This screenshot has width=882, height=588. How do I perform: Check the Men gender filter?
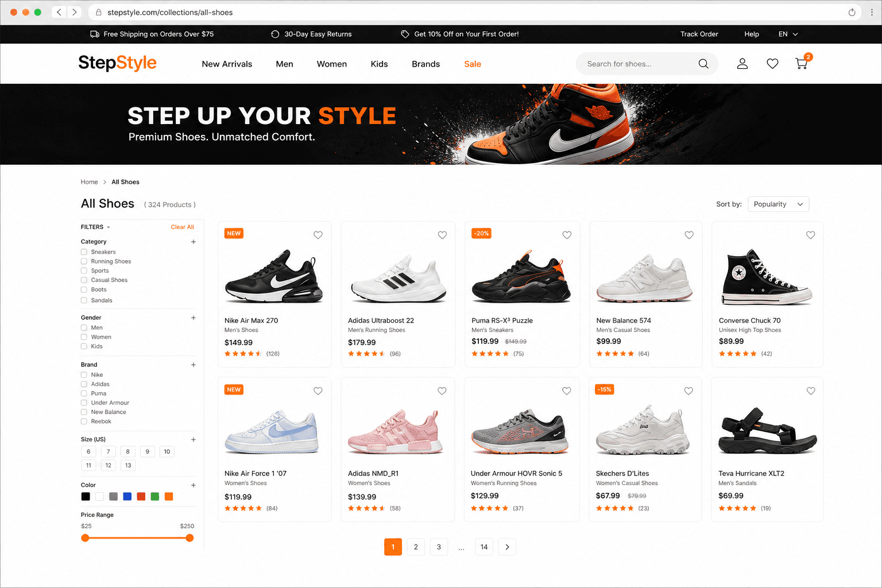(x=84, y=328)
